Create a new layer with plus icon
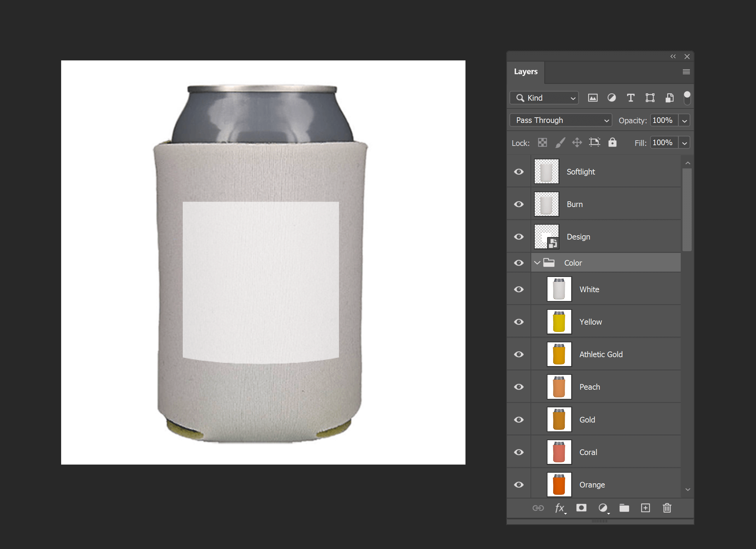 point(645,508)
